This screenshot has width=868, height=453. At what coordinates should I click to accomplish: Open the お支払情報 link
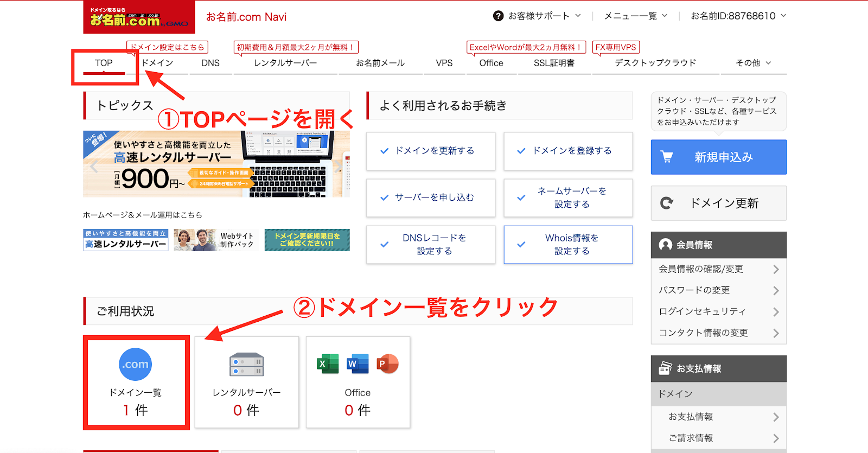click(x=691, y=417)
